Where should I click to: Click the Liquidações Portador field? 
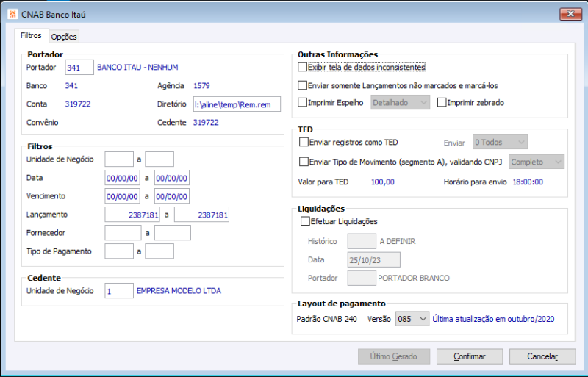click(x=362, y=278)
